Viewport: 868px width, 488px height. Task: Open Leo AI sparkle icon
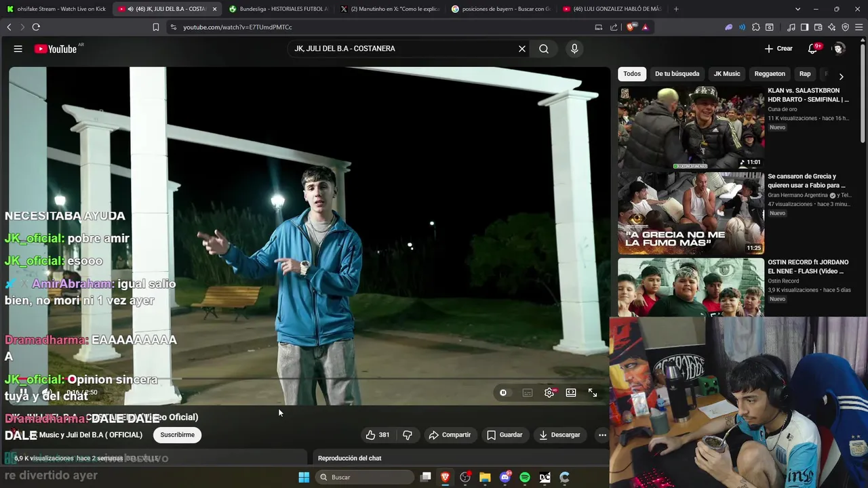[831, 27]
